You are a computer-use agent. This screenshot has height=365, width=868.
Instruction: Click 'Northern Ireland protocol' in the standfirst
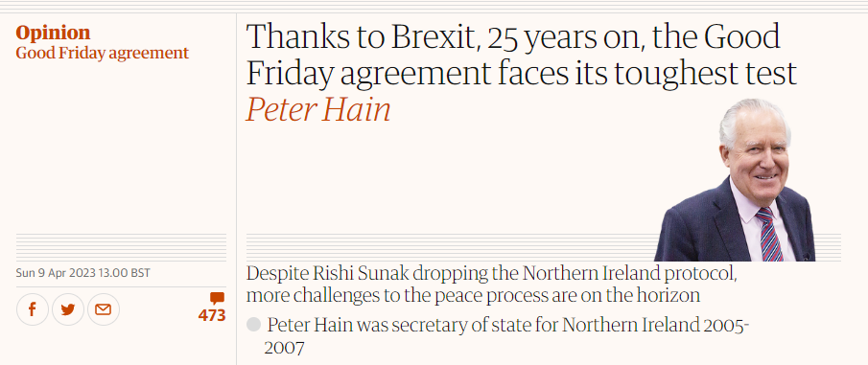(629, 273)
